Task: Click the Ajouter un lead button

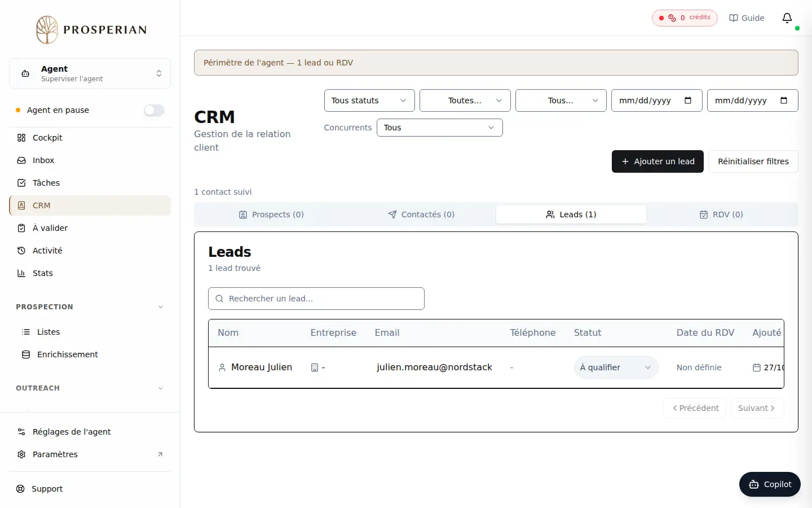Action: point(657,161)
